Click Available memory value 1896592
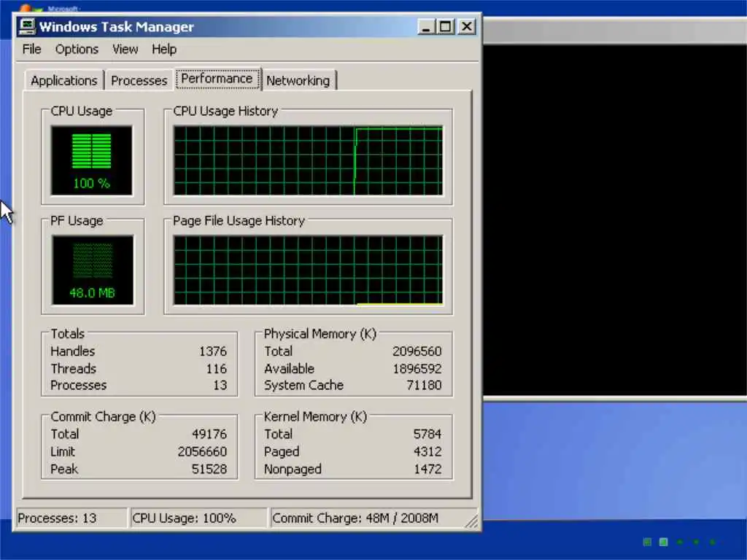The width and height of the screenshot is (747, 560). pyautogui.click(x=417, y=368)
